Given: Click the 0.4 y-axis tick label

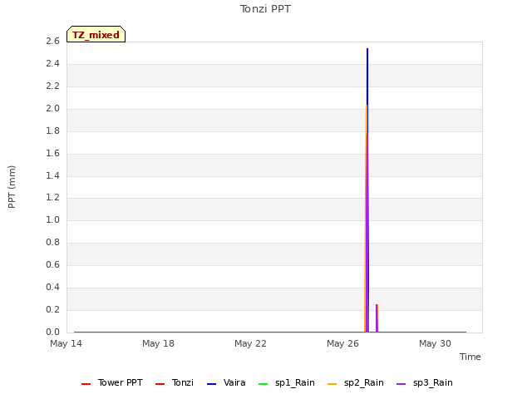Looking at the screenshot, I should coord(52,287).
